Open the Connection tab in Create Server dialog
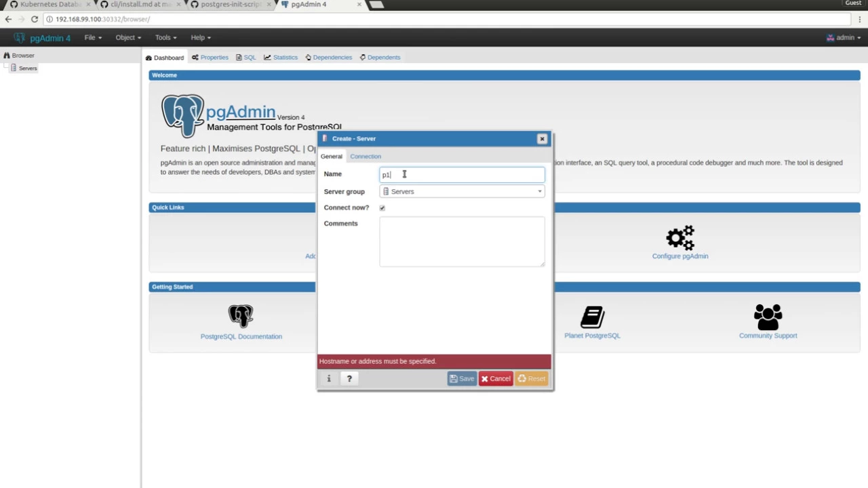The height and width of the screenshot is (488, 868). click(x=366, y=157)
